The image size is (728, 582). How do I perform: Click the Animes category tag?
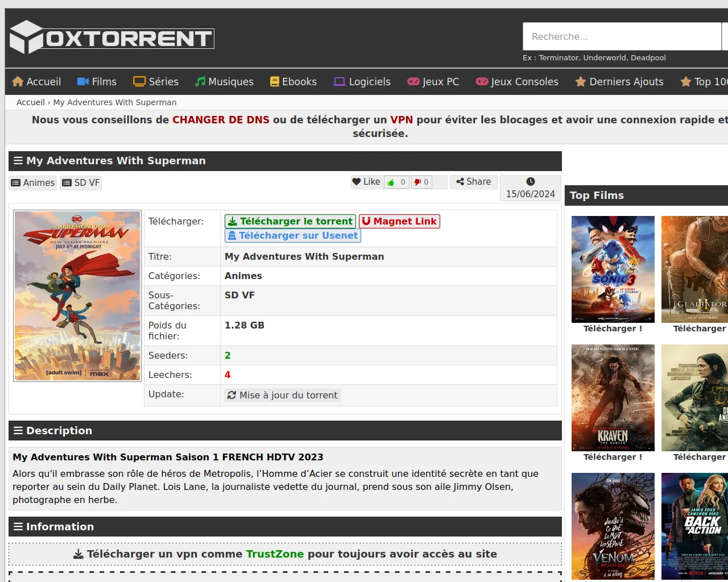click(33, 182)
